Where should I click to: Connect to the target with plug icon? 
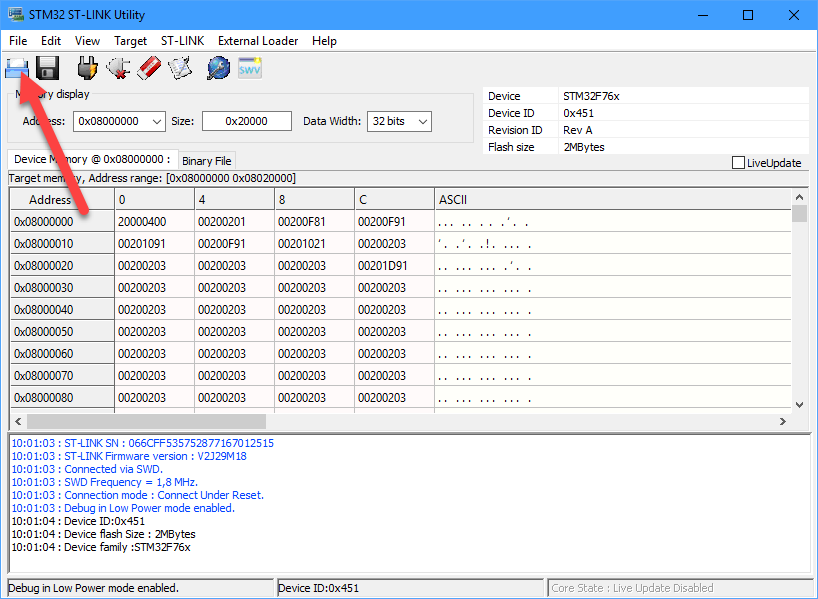point(87,68)
